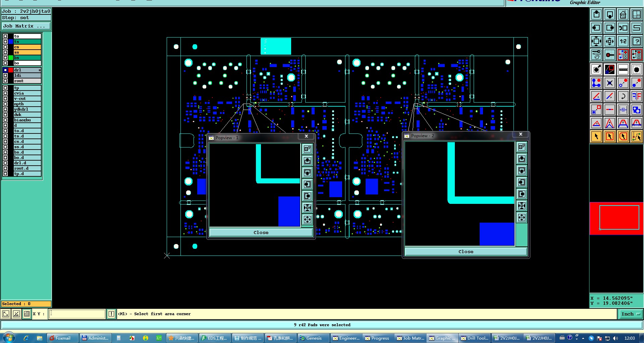The image size is (644, 343).
Task: Click the delete feature X icon
Action: click(x=610, y=83)
